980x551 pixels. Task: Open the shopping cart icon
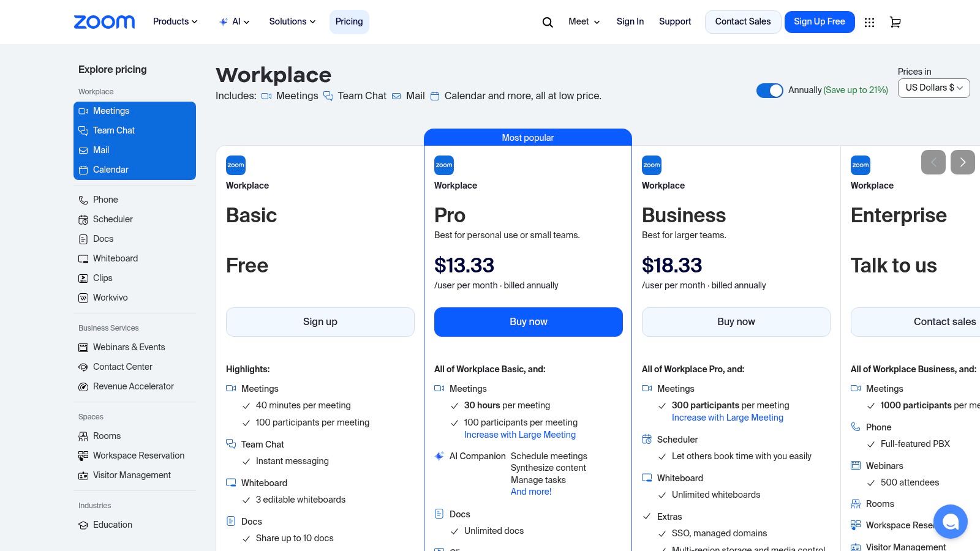[x=895, y=22]
